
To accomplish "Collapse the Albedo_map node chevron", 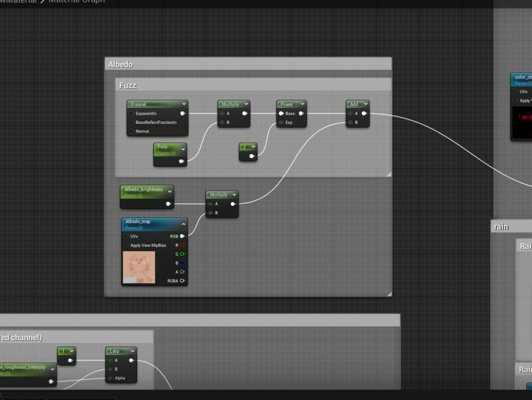I will [183, 224].
